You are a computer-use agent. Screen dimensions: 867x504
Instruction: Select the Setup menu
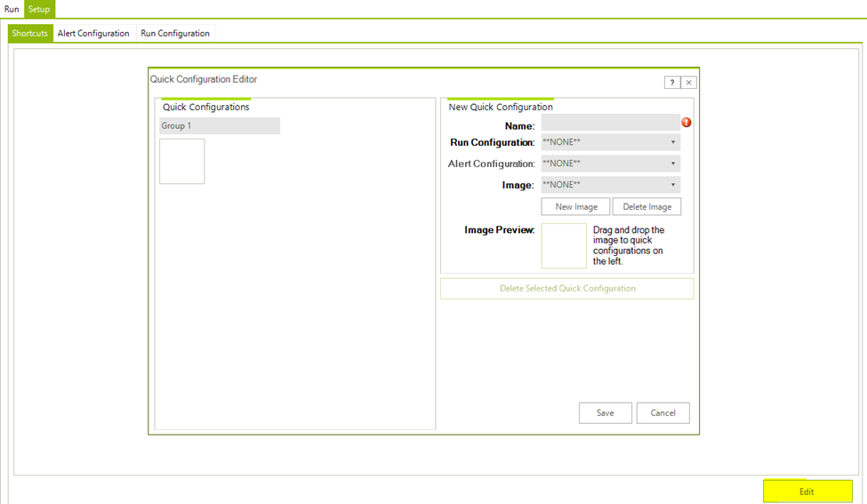tap(39, 9)
